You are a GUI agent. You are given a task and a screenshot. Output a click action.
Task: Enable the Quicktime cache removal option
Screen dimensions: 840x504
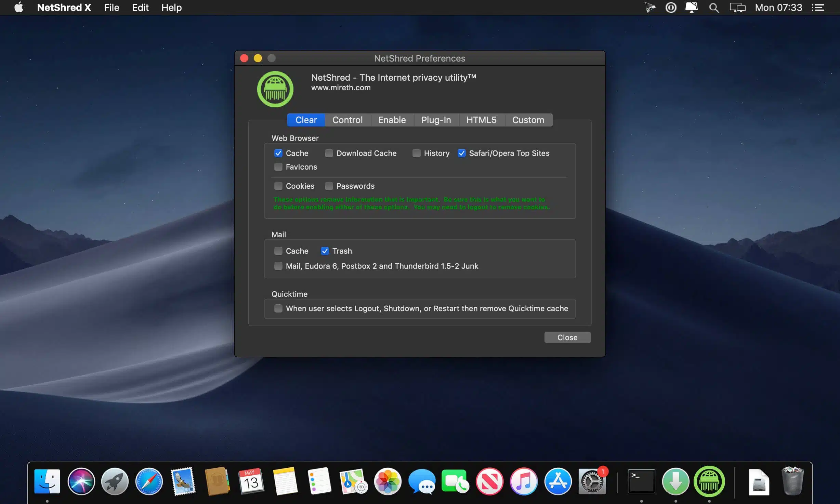(278, 308)
